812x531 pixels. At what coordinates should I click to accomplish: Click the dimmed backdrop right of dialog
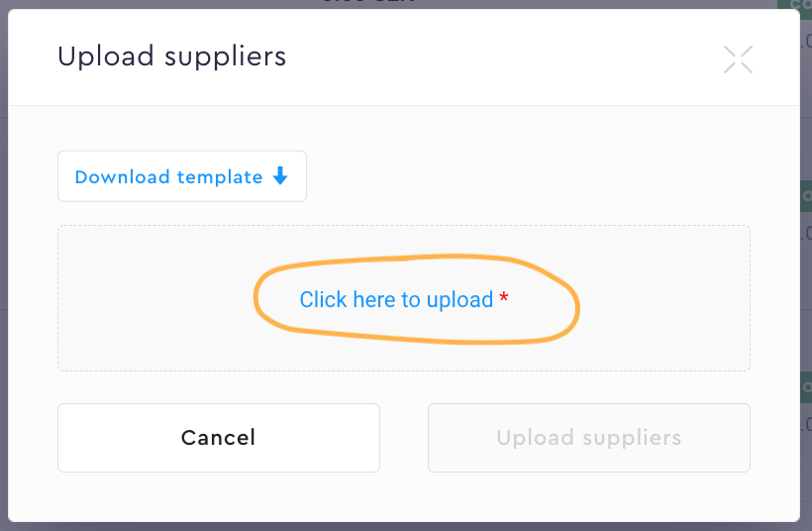[x=806, y=297]
